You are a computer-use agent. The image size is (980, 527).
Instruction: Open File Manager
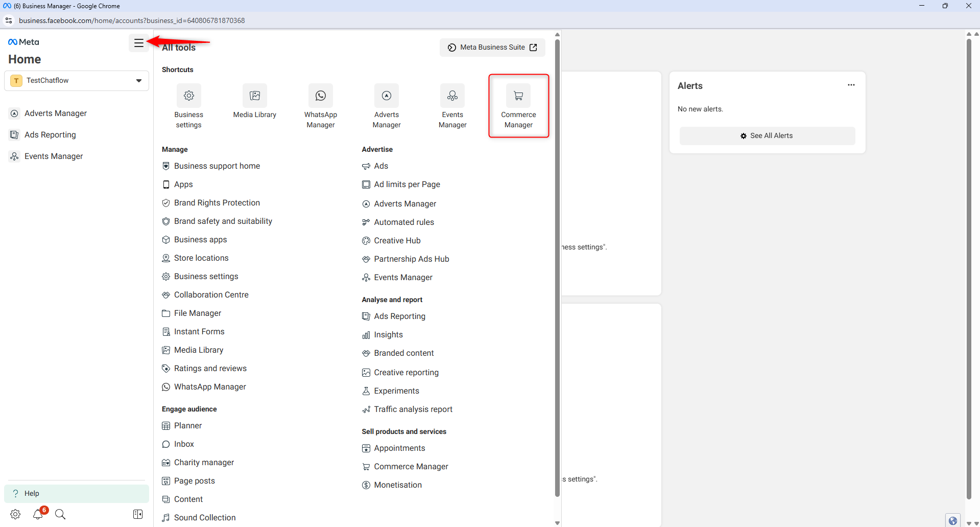tap(192, 313)
